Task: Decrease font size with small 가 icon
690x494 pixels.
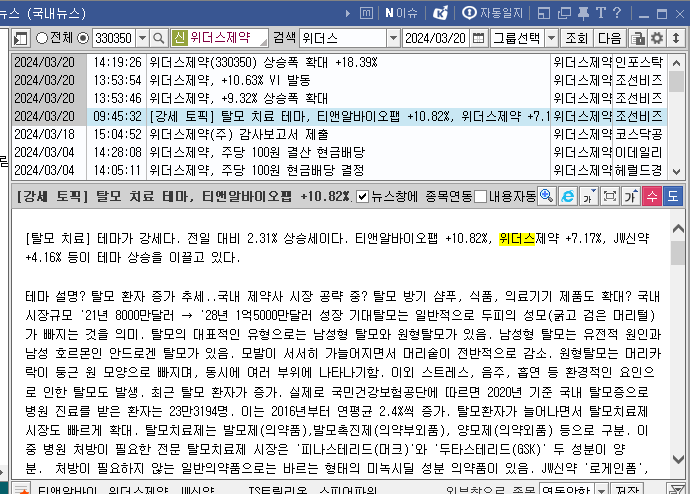Action: tap(589, 196)
